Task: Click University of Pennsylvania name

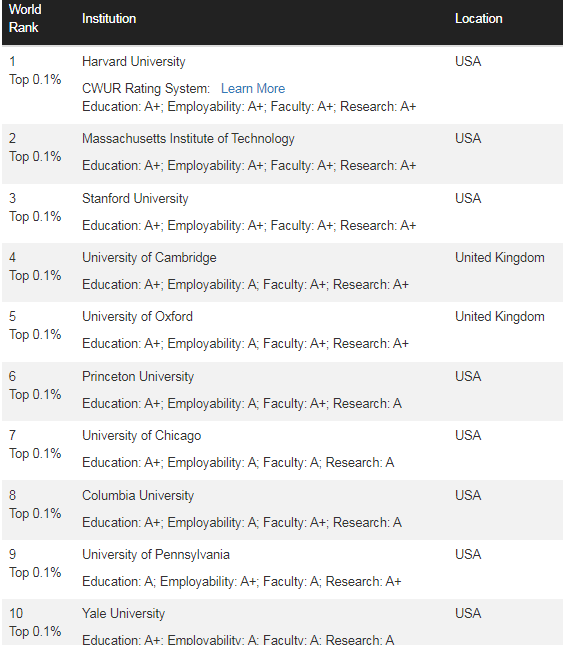Action: tap(155, 555)
